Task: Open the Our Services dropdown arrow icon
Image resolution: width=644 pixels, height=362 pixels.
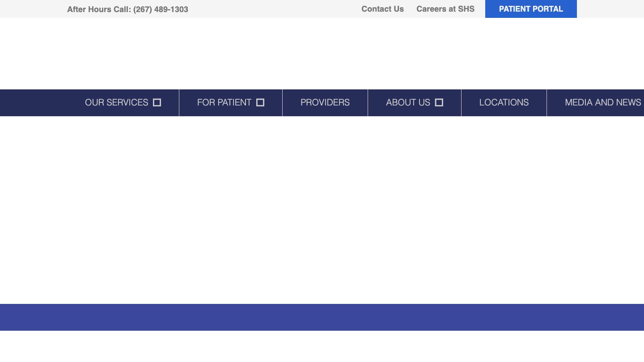Action: [x=157, y=103]
